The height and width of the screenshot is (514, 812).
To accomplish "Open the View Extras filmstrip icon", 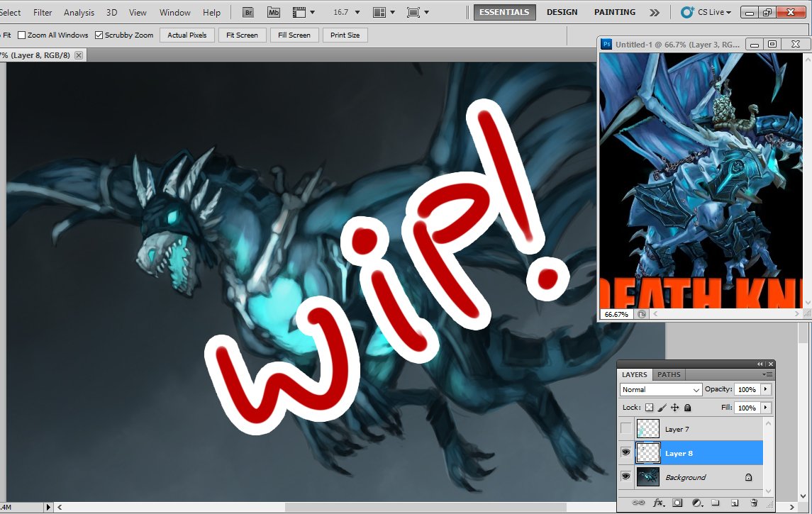I will [x=299, y=13].
